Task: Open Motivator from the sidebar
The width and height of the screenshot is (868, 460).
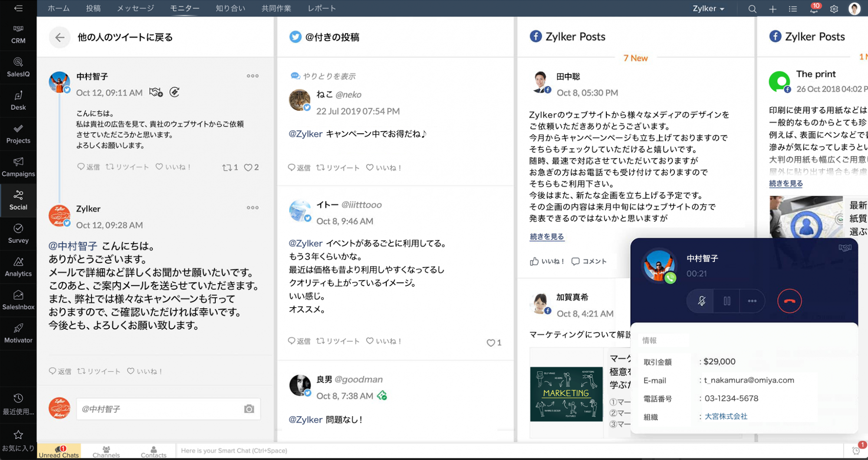Action: (18, 334)
